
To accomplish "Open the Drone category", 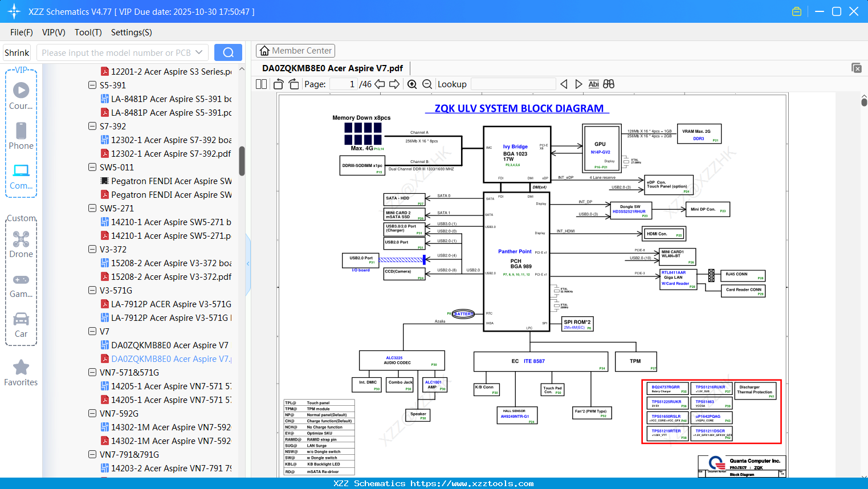I will 21,244.
